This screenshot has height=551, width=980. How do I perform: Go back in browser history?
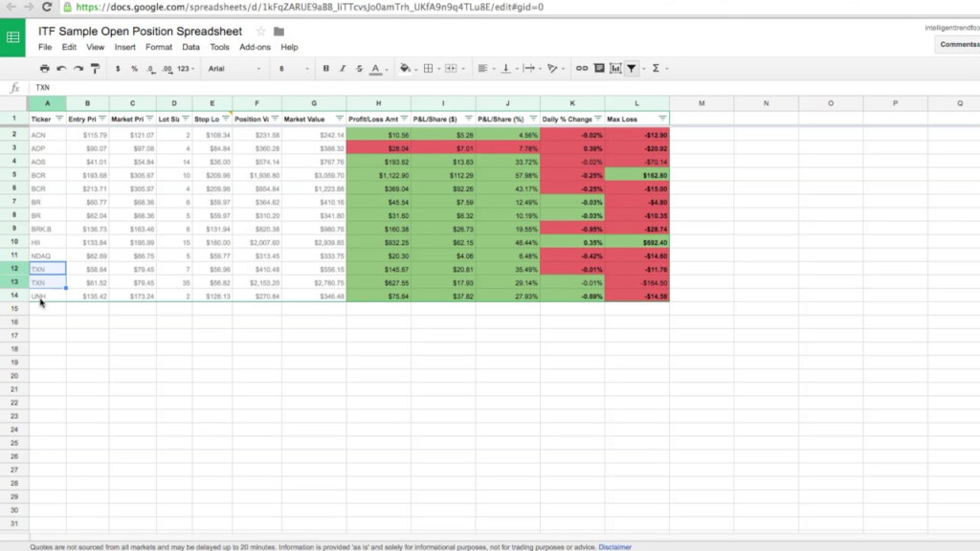click(11, 7)
